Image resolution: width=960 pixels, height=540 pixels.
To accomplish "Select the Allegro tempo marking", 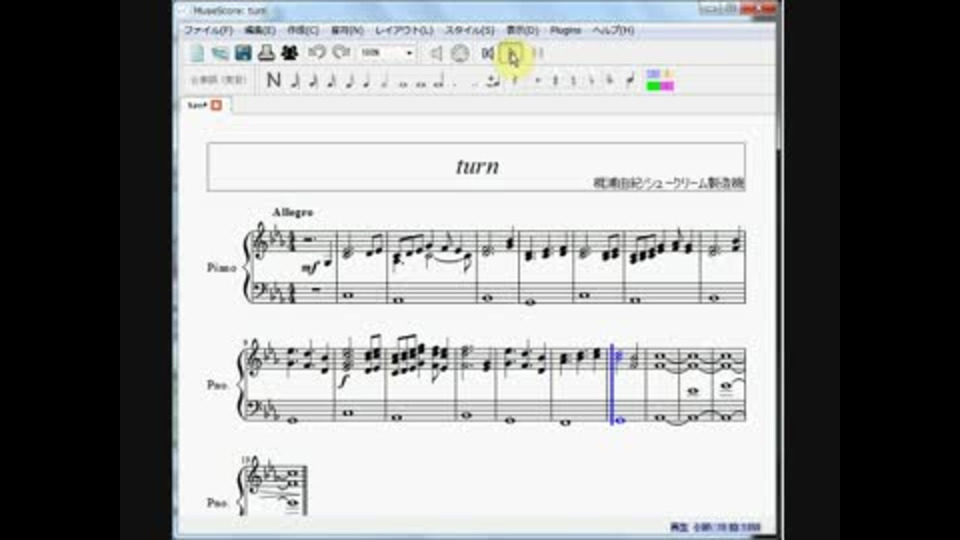I will point(293,212).
